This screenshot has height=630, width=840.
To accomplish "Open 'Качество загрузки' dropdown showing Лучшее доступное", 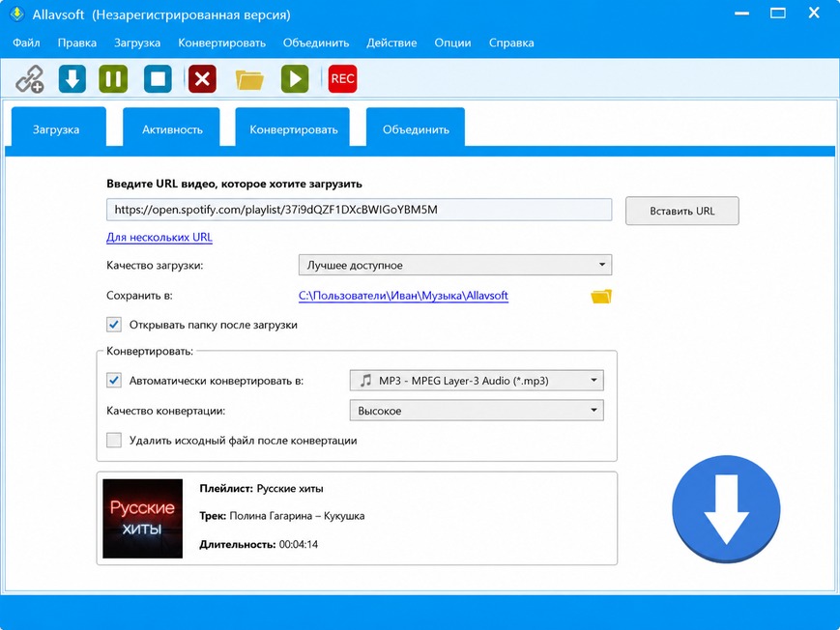I will pyautogui.click(x=455, y=265).
